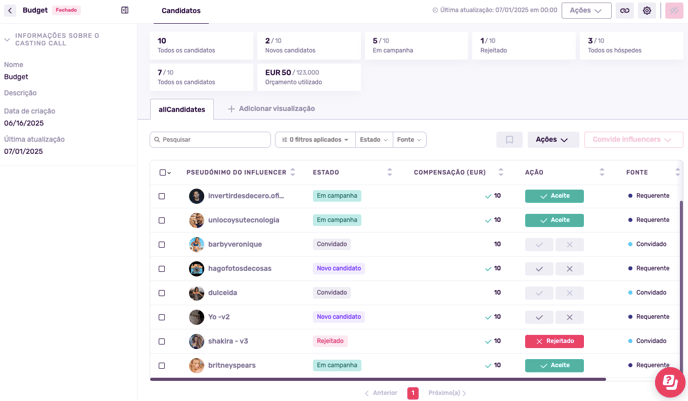688x401 pixels.
Task: Click the Pesquisar search field
Action: pos(210,140)
